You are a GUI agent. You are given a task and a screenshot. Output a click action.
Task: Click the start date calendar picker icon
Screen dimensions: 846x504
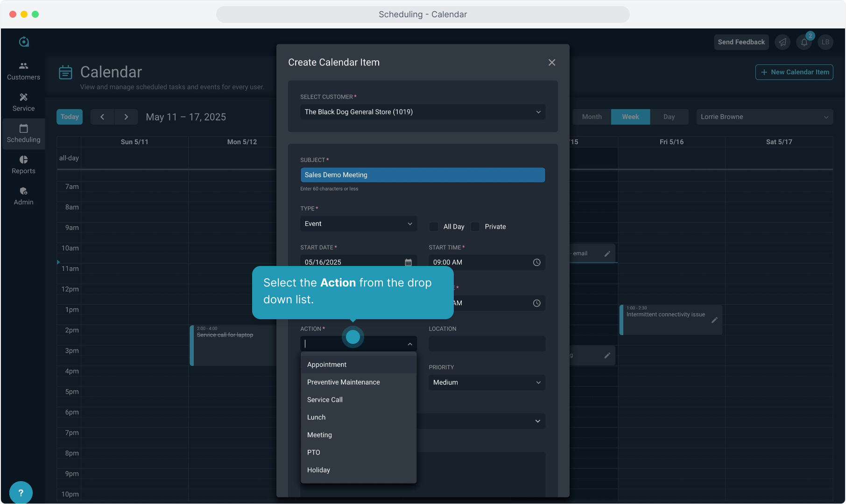pyautogui.click(x=408, y=262)
